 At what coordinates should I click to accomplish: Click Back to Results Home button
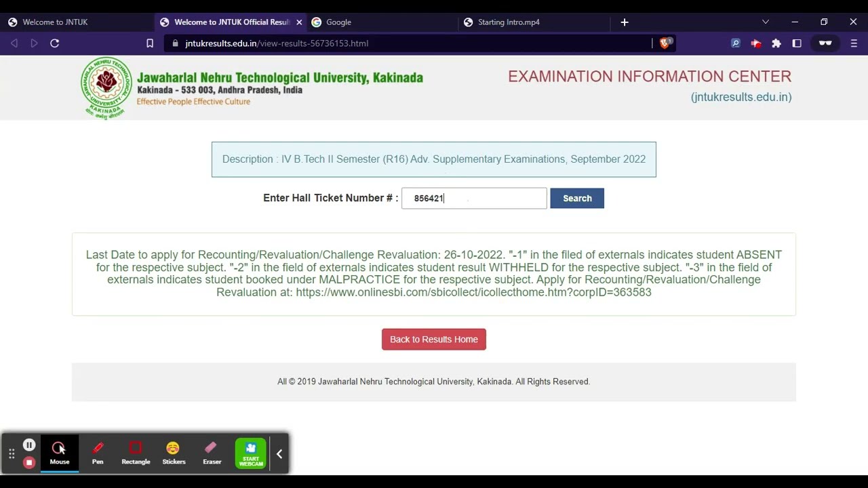tap(434, 340)
